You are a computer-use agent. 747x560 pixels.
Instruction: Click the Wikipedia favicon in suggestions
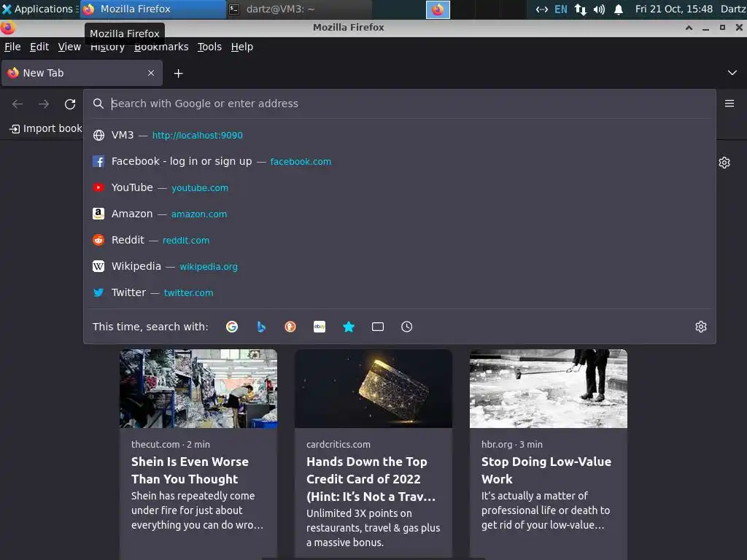[x=98, y=266]
